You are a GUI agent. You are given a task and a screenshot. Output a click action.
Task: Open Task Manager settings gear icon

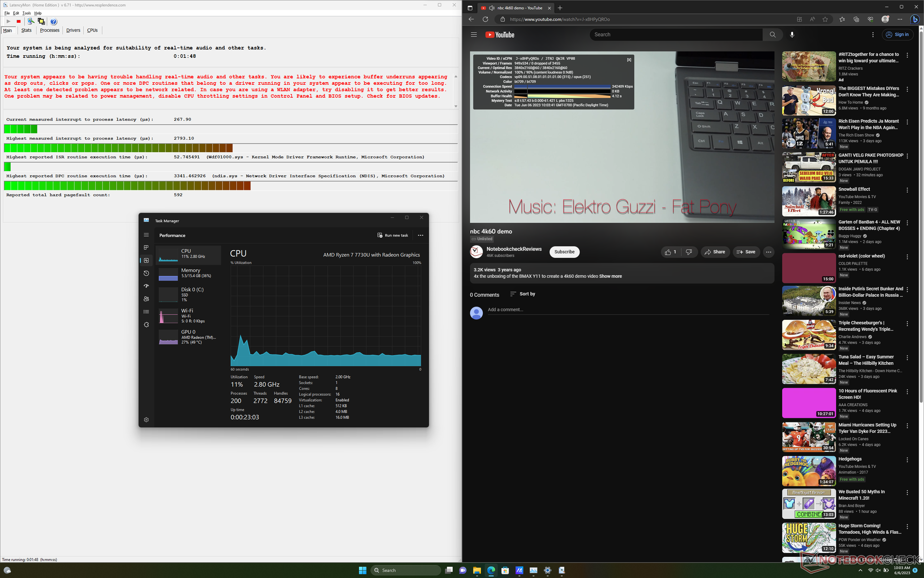[x=146, y=420]
